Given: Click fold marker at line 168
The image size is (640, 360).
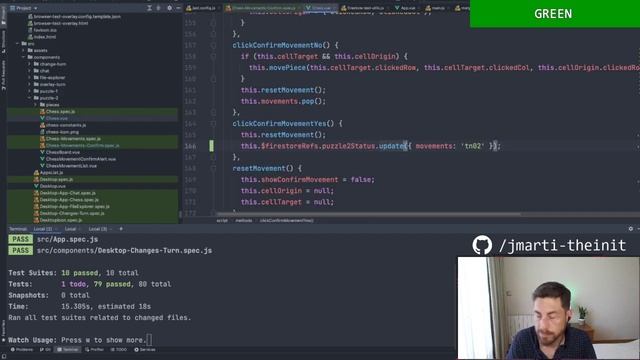Looking at the screenshot, I should pyautogui.click(x=213, y=169).
